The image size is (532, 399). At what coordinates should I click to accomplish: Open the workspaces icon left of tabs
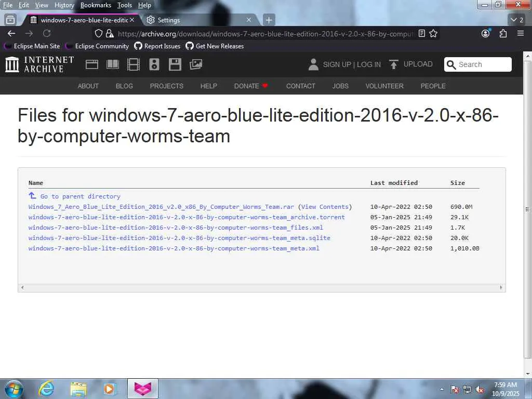pyautogui.click(x=10, y=20)
